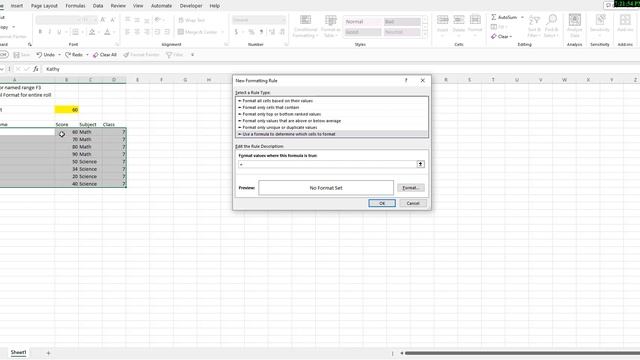Click Clear All in quick access toolbar

104,55
